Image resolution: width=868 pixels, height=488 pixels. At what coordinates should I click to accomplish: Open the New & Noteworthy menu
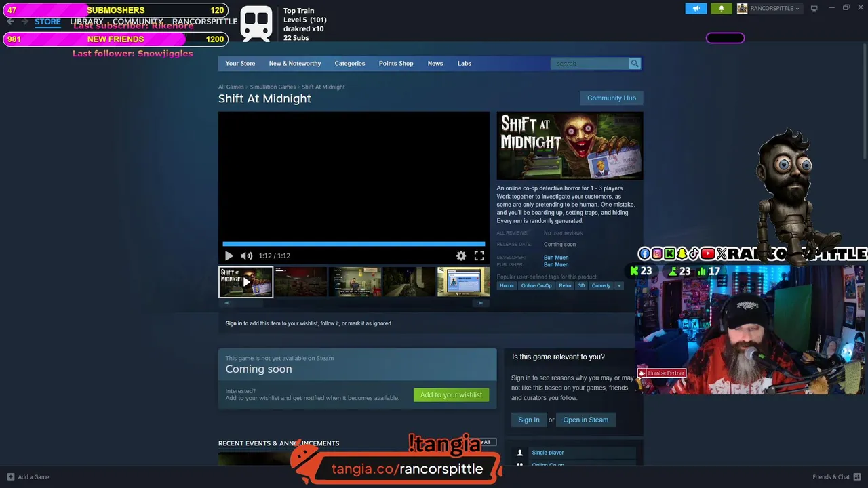[295, 64]
